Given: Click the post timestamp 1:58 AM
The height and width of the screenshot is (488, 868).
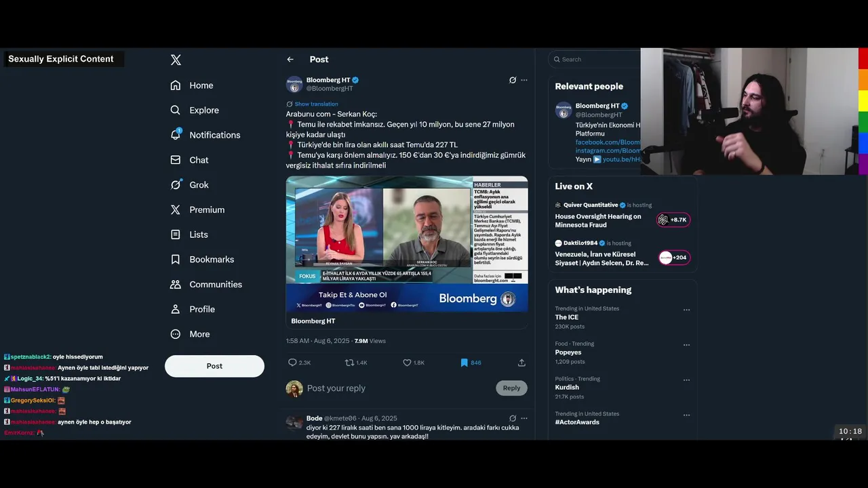Looking at the screenshot, I should click(x=317, y=341).
